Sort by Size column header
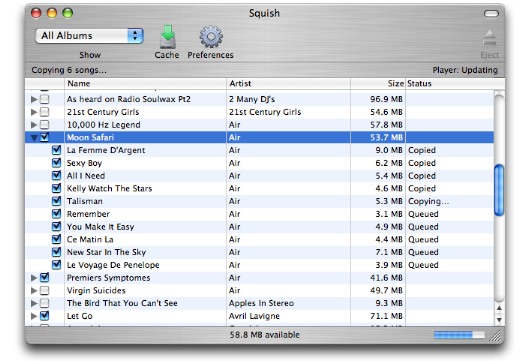 click(378, 84)
